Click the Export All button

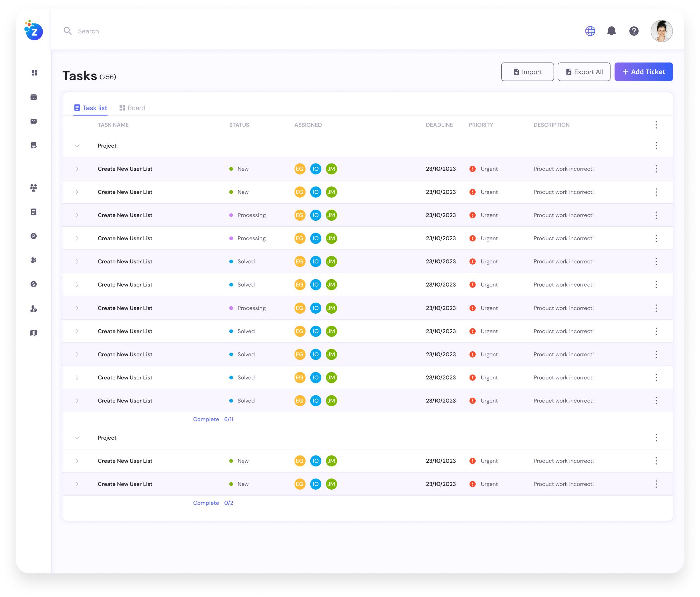click(x=584, y=72)
